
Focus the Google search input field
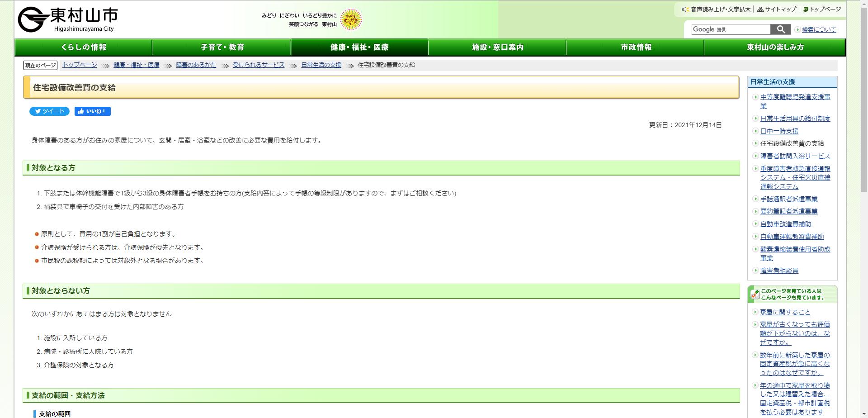click(731, 29)
